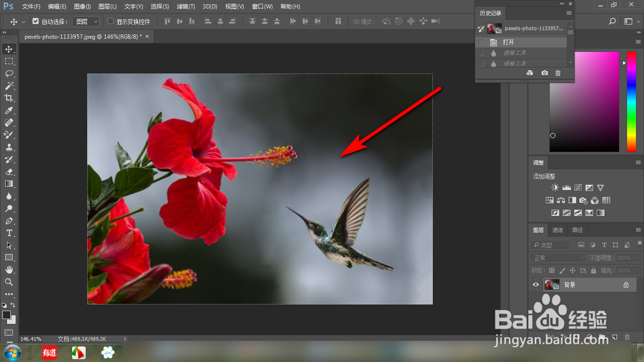This screenshot has height=362, width=644.
Task: Add a Color Balance adjustment
Action: click(561, 200)
